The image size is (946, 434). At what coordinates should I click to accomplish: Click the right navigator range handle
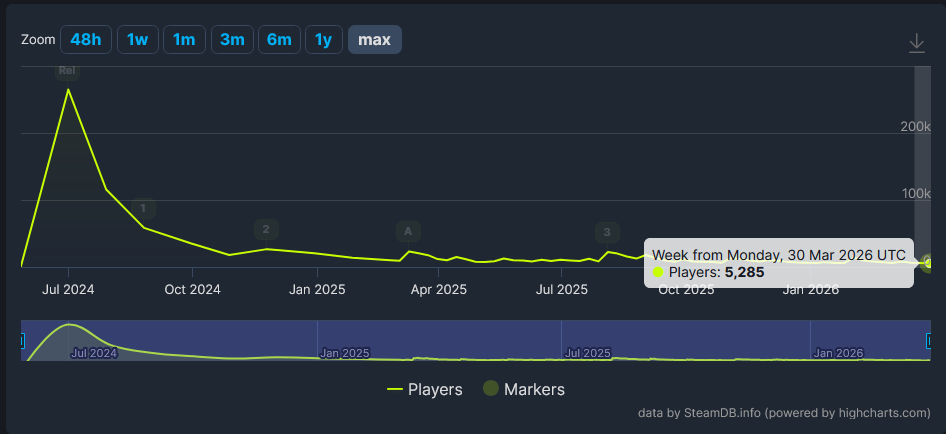930,342
